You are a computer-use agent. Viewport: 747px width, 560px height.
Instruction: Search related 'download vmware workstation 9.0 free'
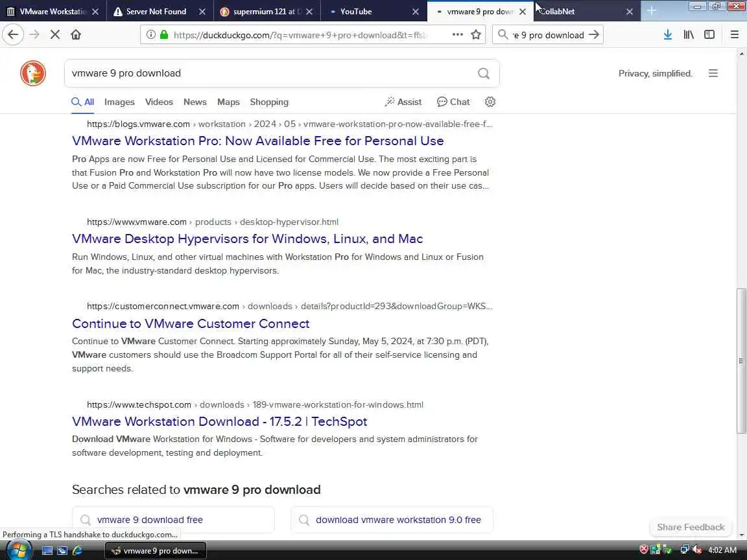click(392, 520)
